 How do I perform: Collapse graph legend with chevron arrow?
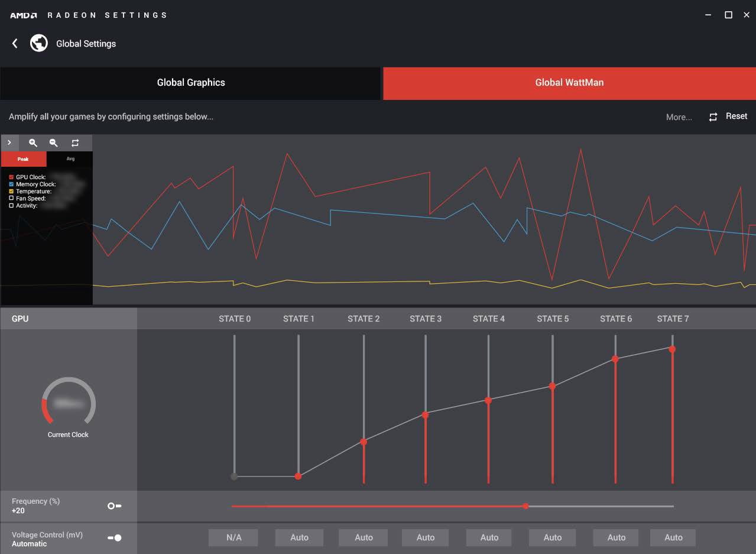[x=9, y=142]
